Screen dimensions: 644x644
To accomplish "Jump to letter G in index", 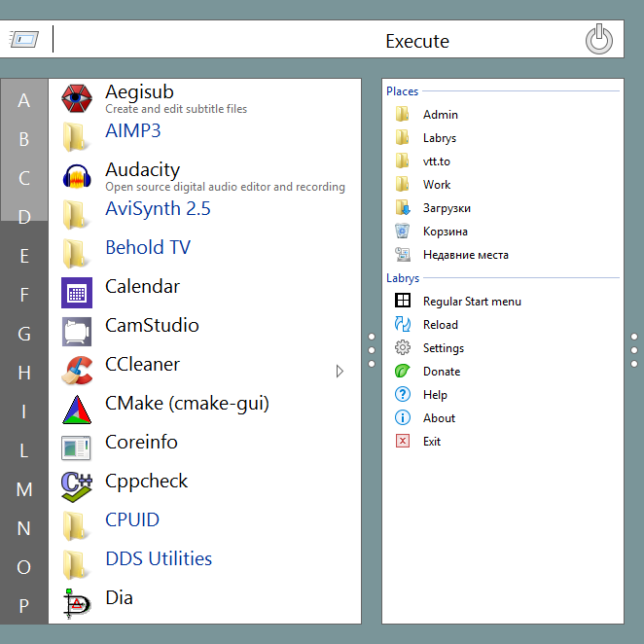I will 24,334.
